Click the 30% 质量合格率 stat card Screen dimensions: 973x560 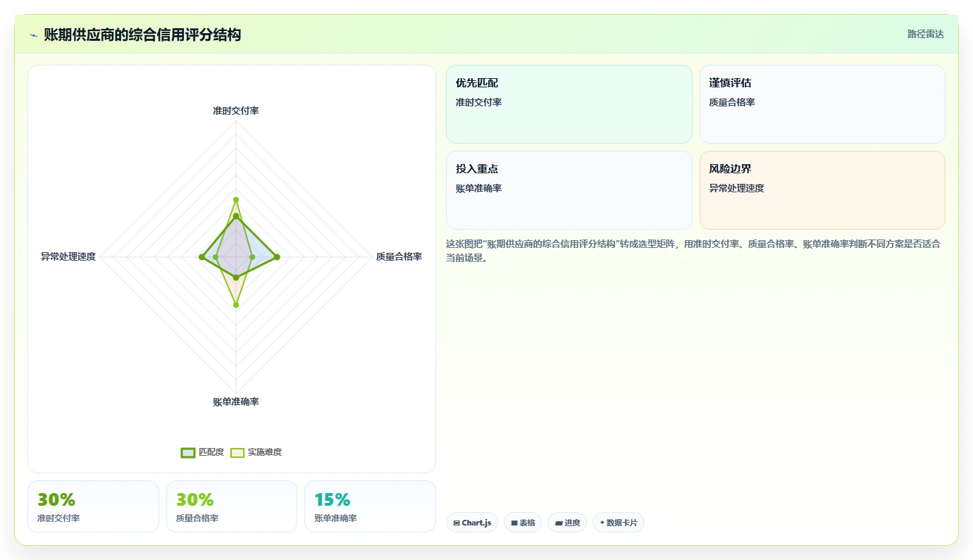click(232, 506)
